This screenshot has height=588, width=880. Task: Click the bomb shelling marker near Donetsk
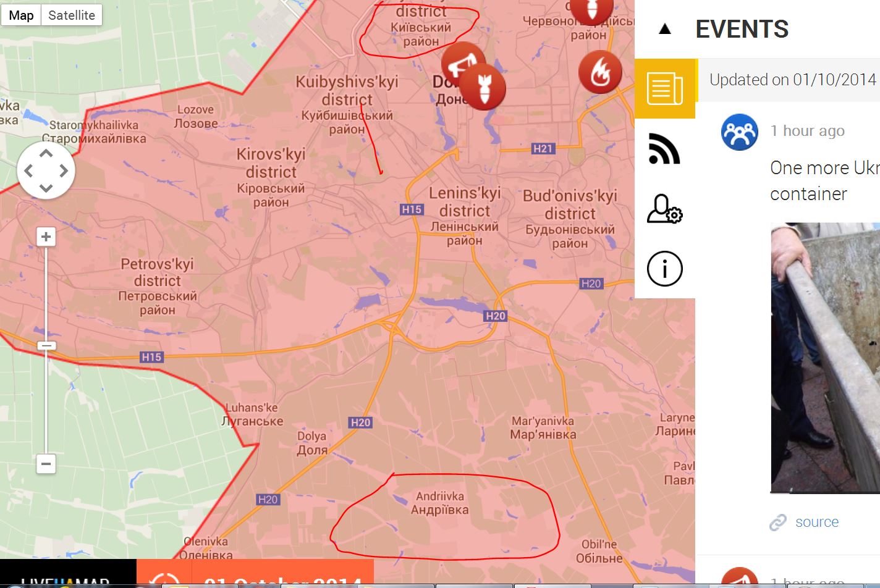click(483, 87)
